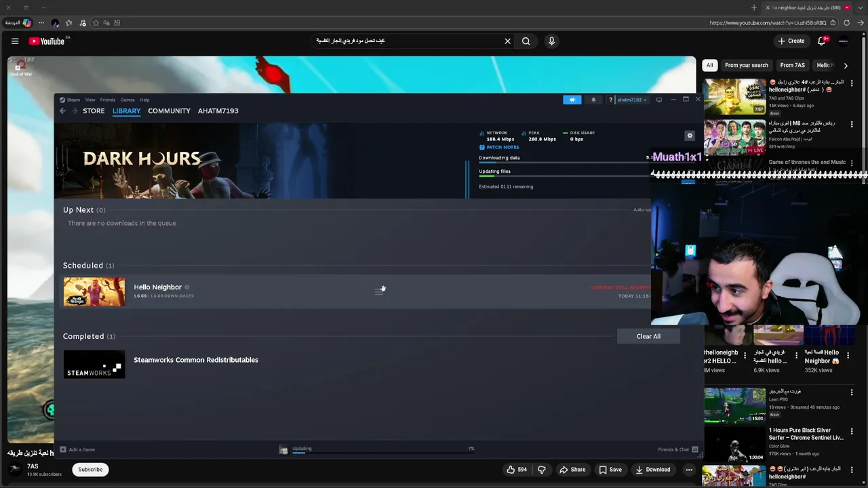Open the YouTube hamburger guide menu

click(14, 41)
